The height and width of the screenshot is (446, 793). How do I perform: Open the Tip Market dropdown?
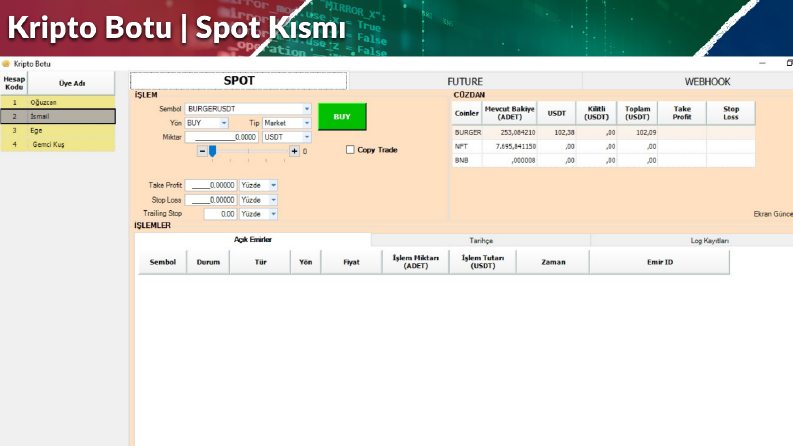[306, 123]
